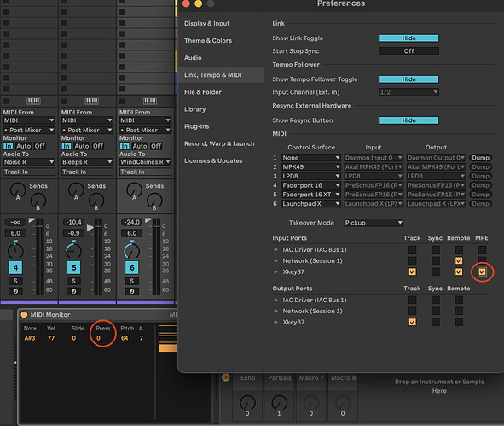This screenshot has width=504, height=426.
Task: Toggle Start Stop Sync Off button
Action: (x=408, y=51)
